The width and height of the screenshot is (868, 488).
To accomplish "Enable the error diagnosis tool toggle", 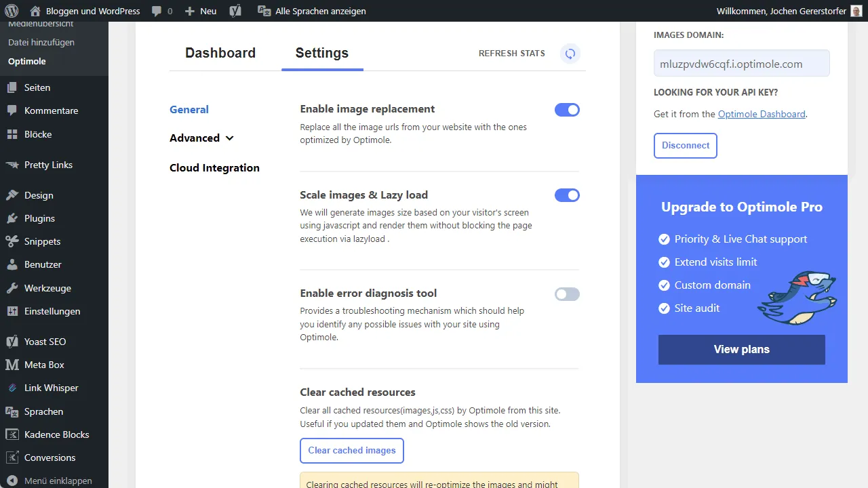I will click(567, 294).
